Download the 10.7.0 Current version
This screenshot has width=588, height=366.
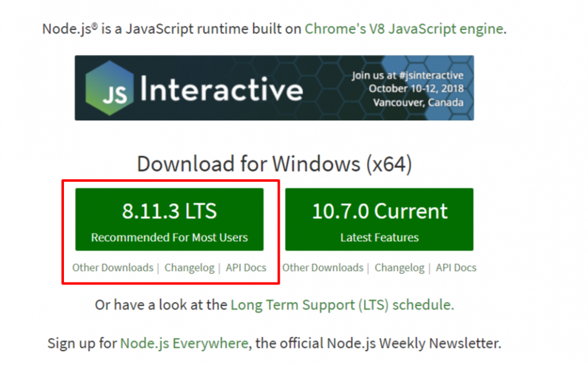tap(379, 219)
